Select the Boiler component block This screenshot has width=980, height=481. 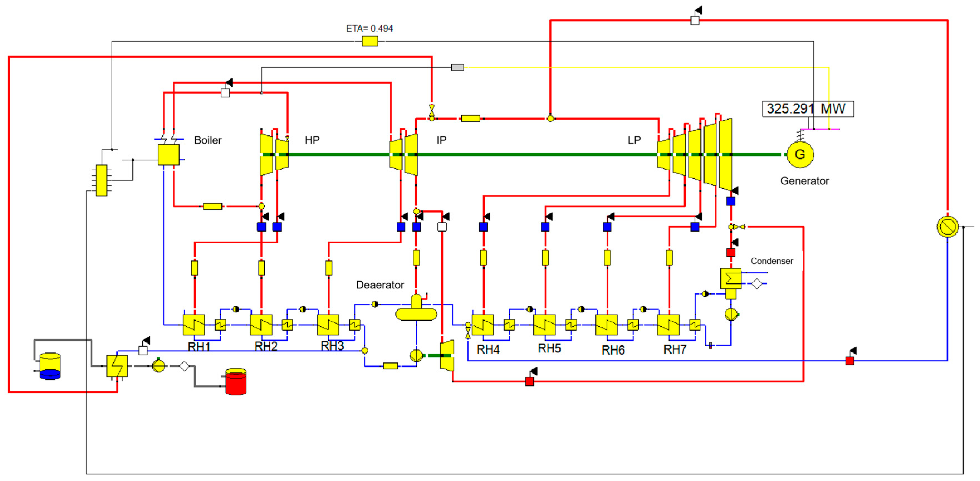(x=168, y=154)
